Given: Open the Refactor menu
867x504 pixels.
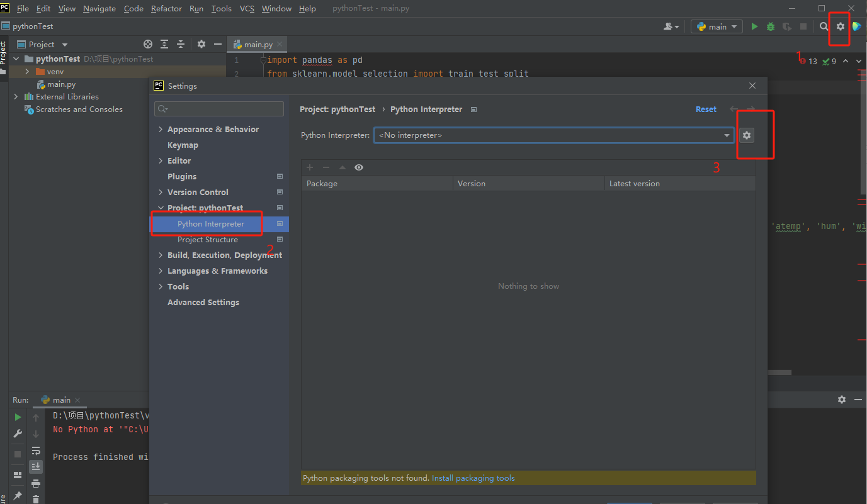Looking at the screenshot, I should coord(166,8).
